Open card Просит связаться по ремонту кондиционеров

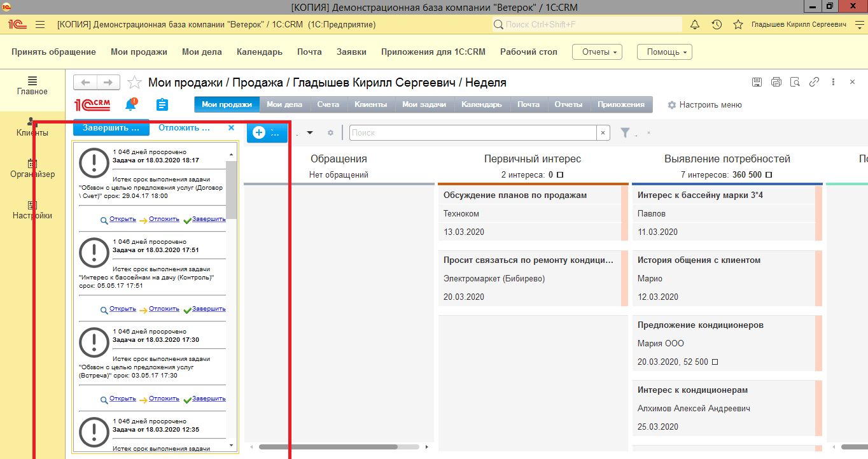pyautogui.click(x=533, y=279)
